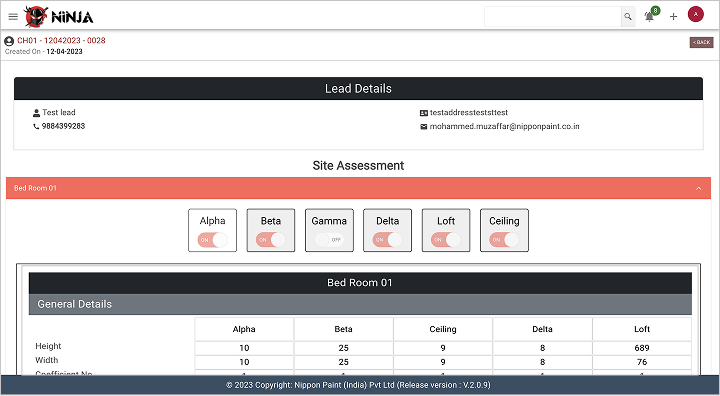Click the Back button
Image resolution: width=720 pixels, height=396 pixels.
pyautogui.click(x=701, y=42)
